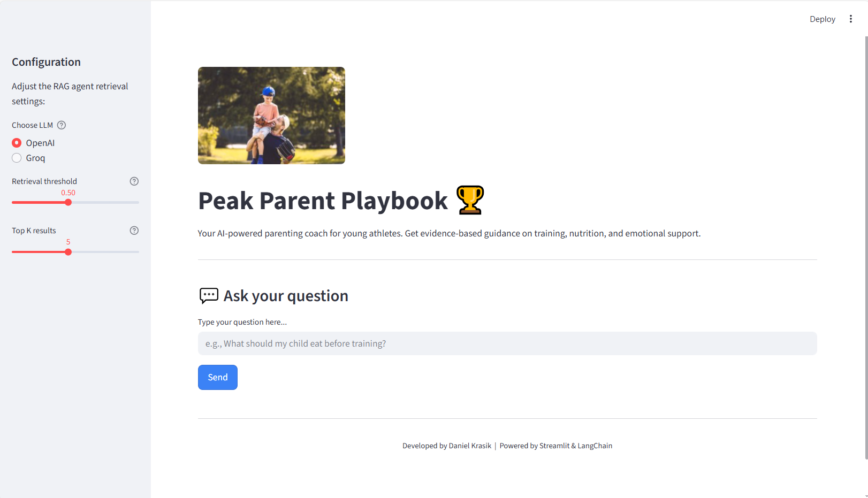Image resolution: width=868 pixels, height=498 pixels.
Task: Click the Top K results slider handle
Action: coord(68,252)
